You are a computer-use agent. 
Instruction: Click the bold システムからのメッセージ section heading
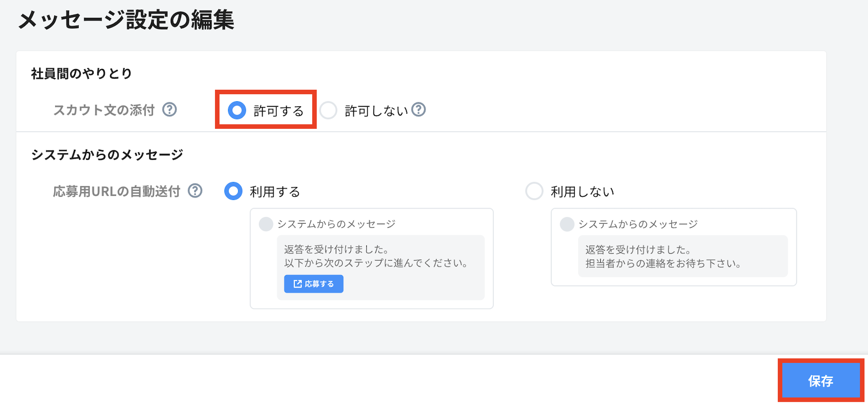coord(107,155)
